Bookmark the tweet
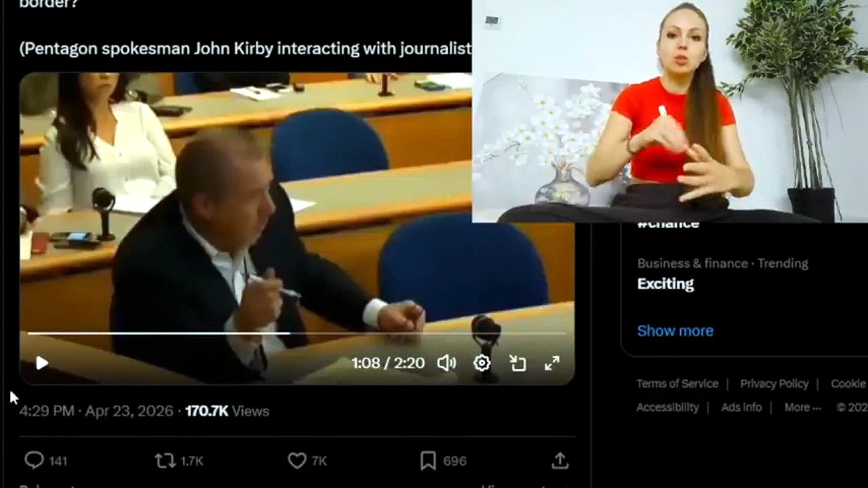The height and width of the screenshot is (488, 868). [428, 461]
